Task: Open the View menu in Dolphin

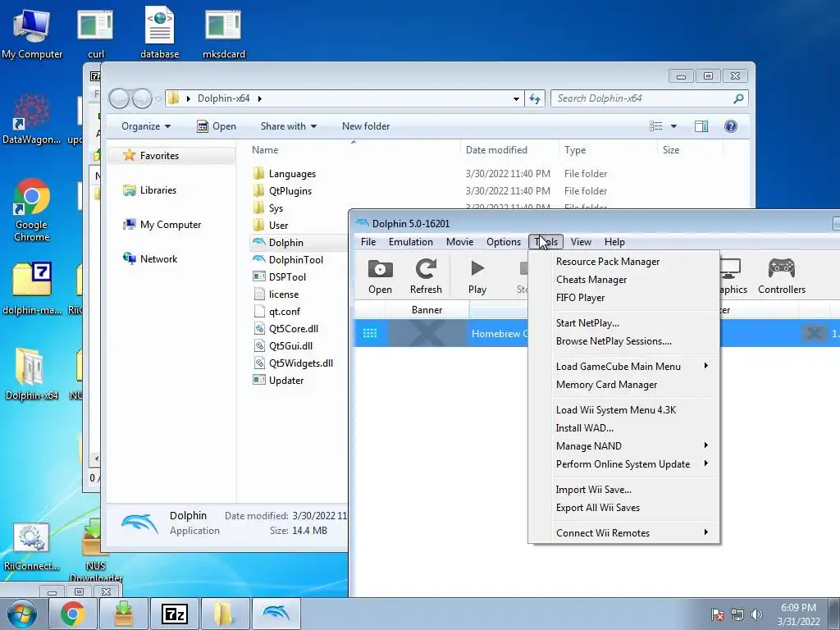Action: pyautogui.click(x=581, y=242)
